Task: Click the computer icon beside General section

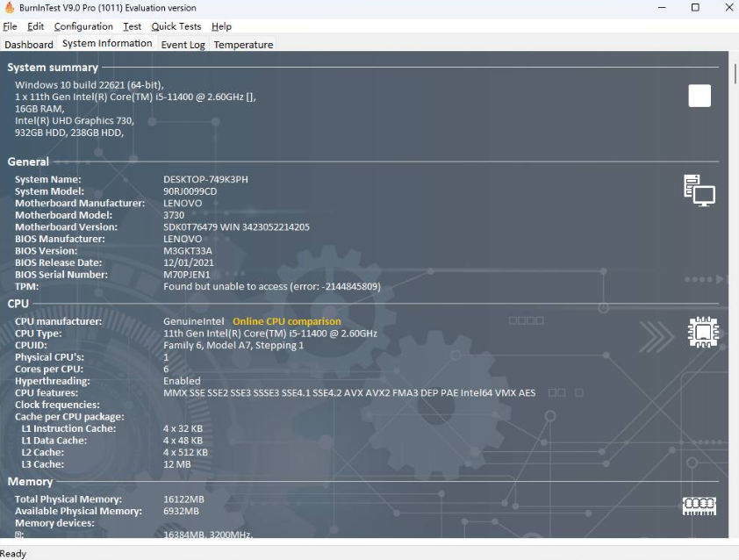Action: [700, 190]
